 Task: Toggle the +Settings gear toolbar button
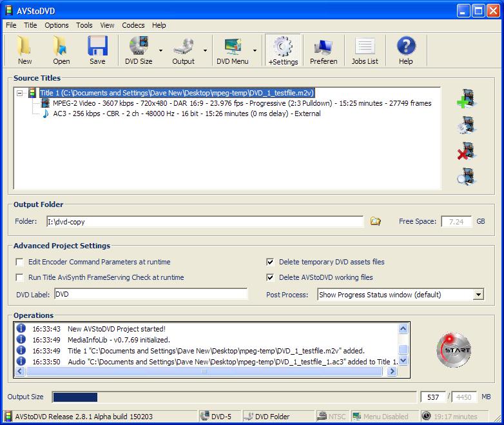[x=283, y=50]
